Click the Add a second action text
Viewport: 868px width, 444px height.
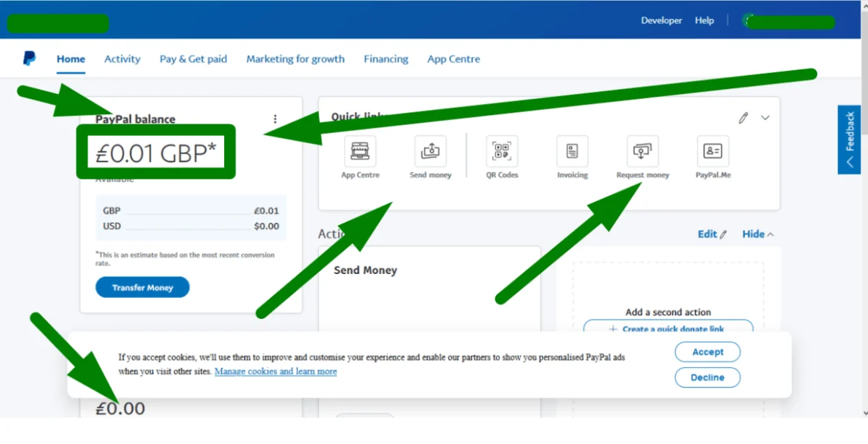coord(668,312)
